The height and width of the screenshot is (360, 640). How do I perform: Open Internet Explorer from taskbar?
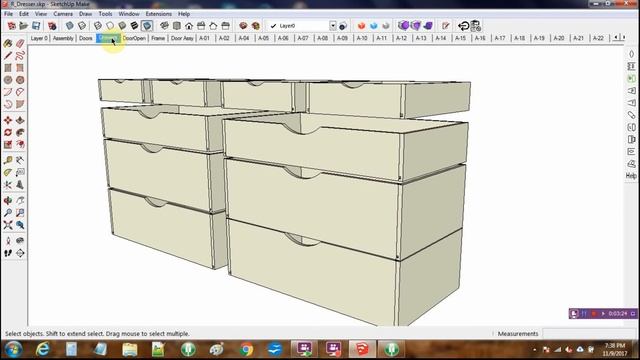tap(42, 349)
